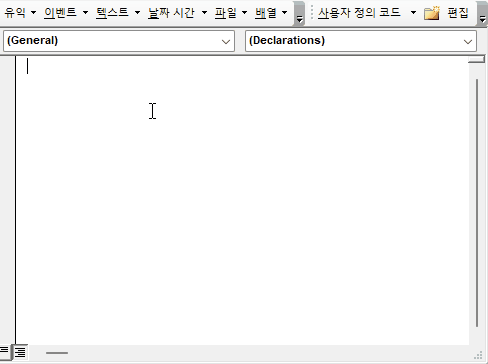The height and width of the screenshot is (364, 488).
Task: Click the horizontal scrollbar thumb
Action: pos(57,353)
